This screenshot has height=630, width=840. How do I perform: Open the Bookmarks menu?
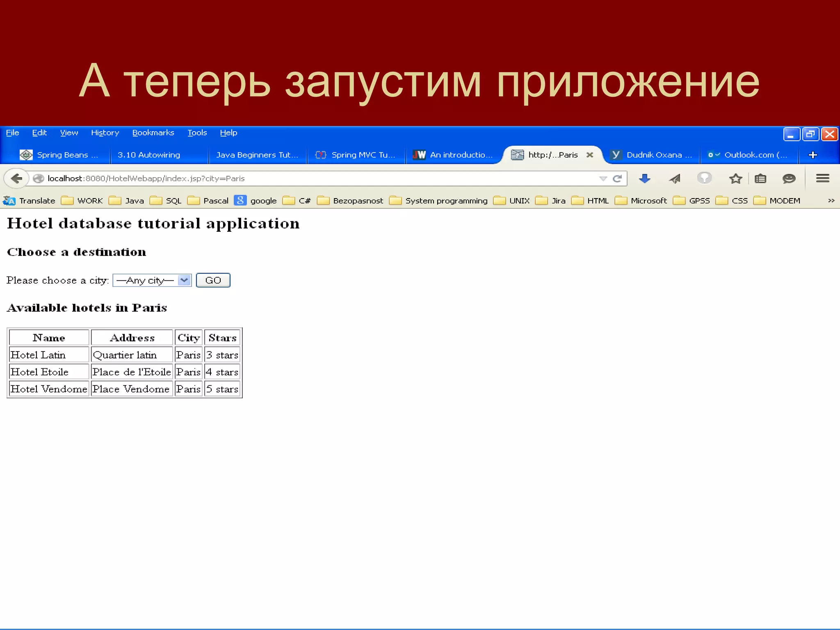coord(153,132)
